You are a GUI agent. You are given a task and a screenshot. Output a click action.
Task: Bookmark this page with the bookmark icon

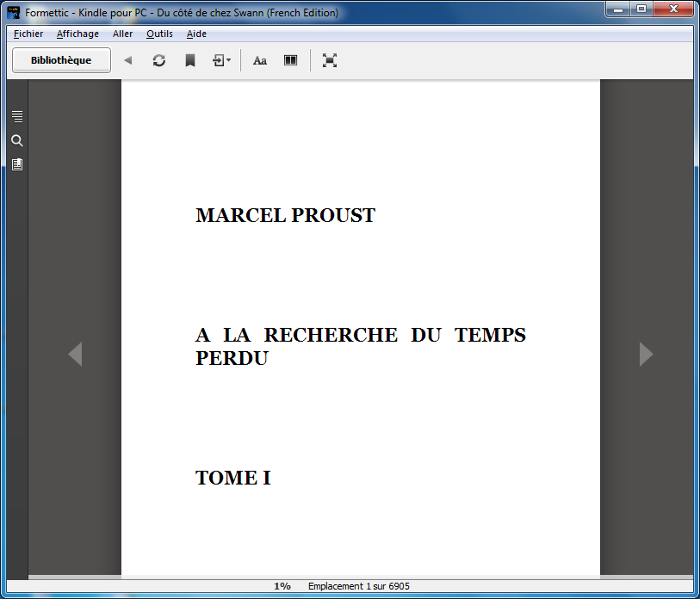pyautogui.click(x=190, y=60)
